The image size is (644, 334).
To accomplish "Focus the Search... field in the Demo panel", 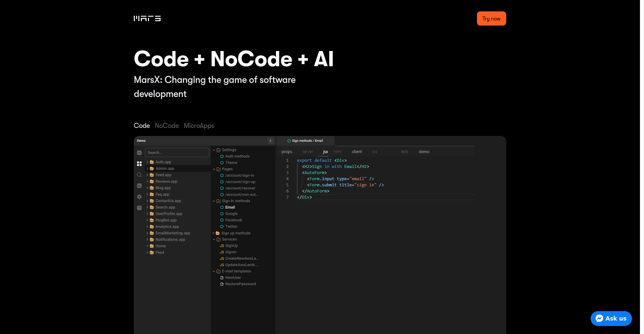I will [x=177, y=152].
